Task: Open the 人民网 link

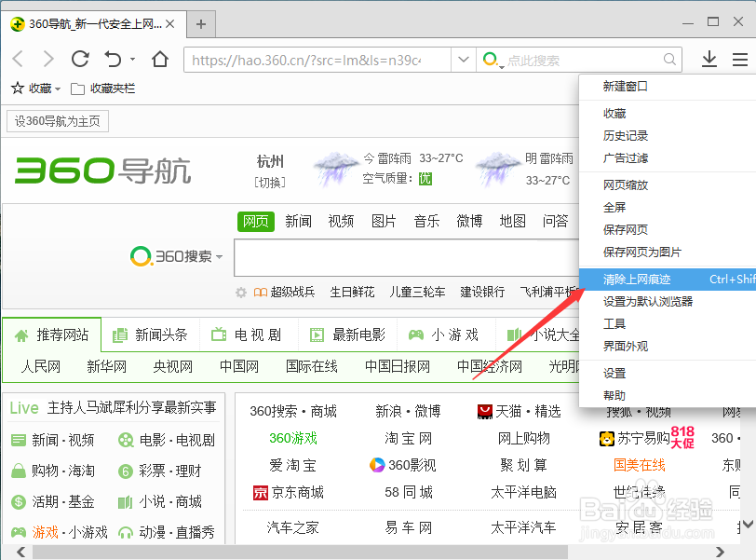Action: click(41, 366)
